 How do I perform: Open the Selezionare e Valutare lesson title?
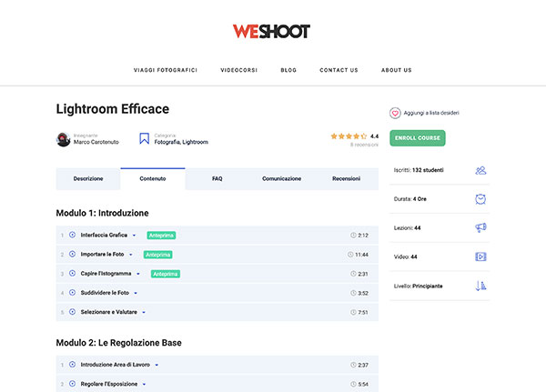pos(108,312)
